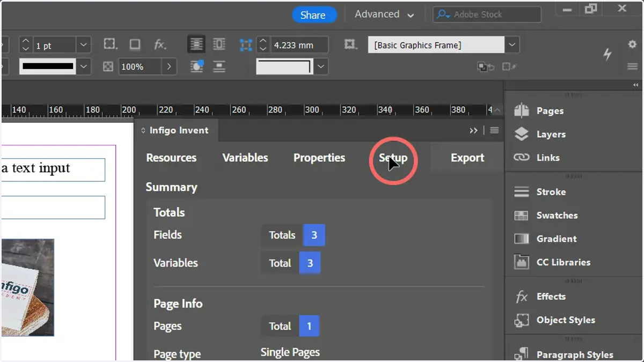Collapse the right panel dock to icons
Screen dimensions: 644x362
point(635,85)
